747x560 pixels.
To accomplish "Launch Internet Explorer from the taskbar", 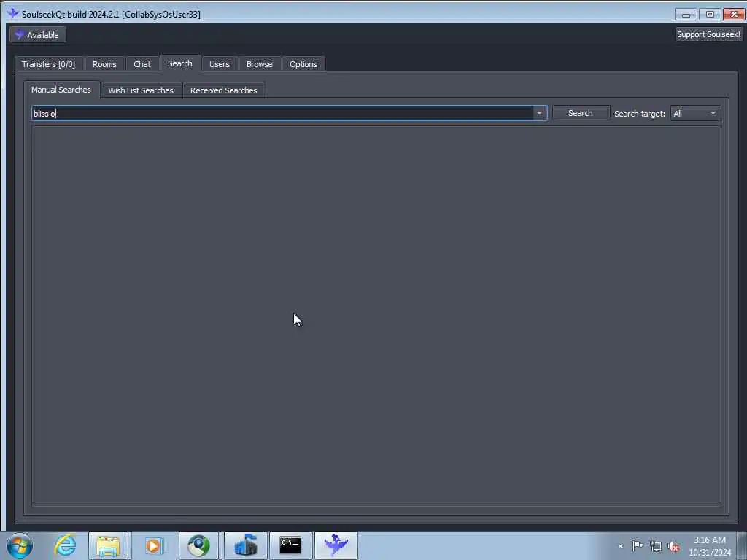I will pyautogui.click(x=65, y=545).
